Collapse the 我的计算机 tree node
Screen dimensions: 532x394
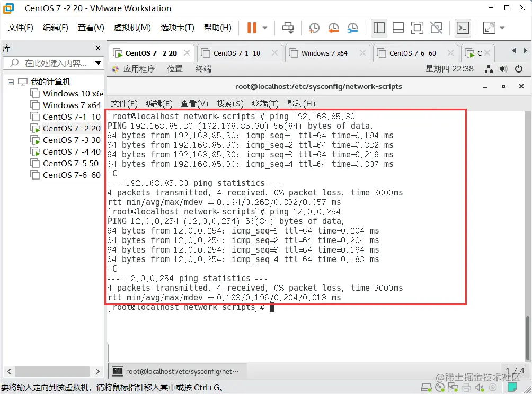12,82
